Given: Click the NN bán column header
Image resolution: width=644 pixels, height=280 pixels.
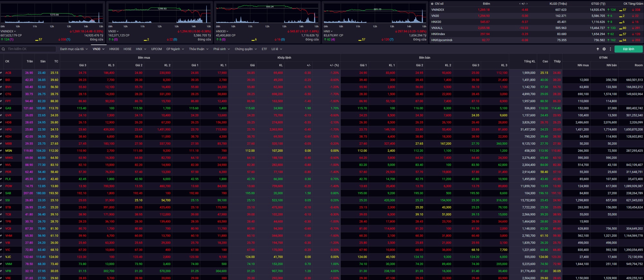Looking at the screenshot, I should pos(611,65).
